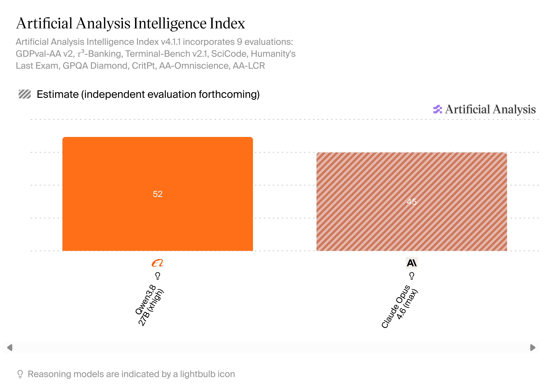Click the Claude Opus 4.6 (max) axis label
The width and height of the screenshot is (547, 392).
(399, 306)
